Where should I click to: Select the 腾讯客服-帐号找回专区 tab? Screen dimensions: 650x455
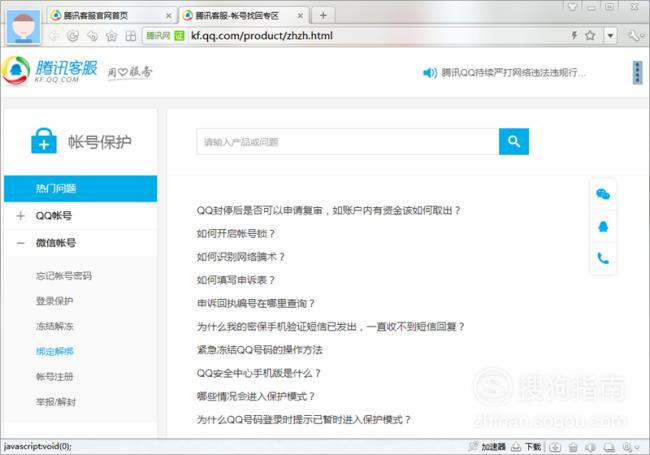(x=244, y=16)
